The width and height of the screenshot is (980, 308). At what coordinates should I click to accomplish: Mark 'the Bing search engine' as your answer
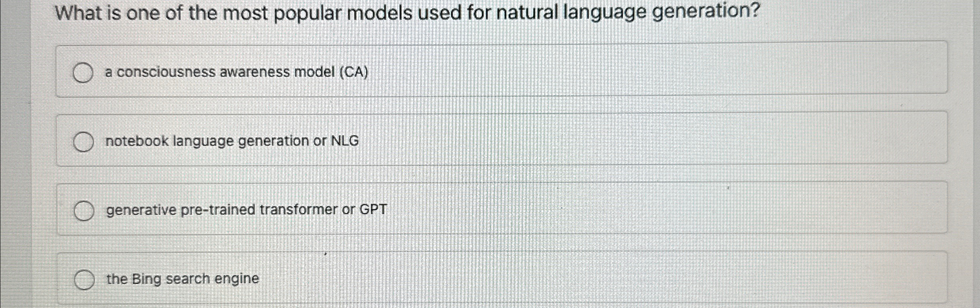pyautogui.click(x=182, y=279)
